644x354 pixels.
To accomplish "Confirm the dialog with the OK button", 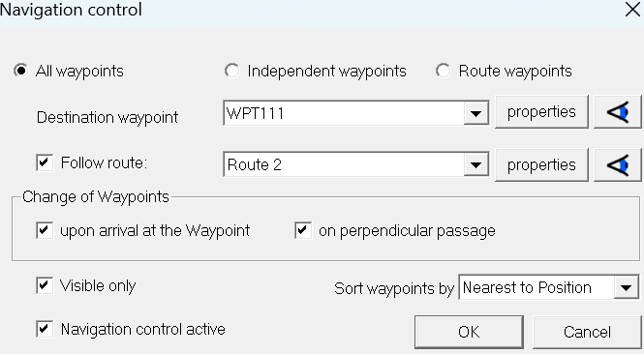I will 469,332.
